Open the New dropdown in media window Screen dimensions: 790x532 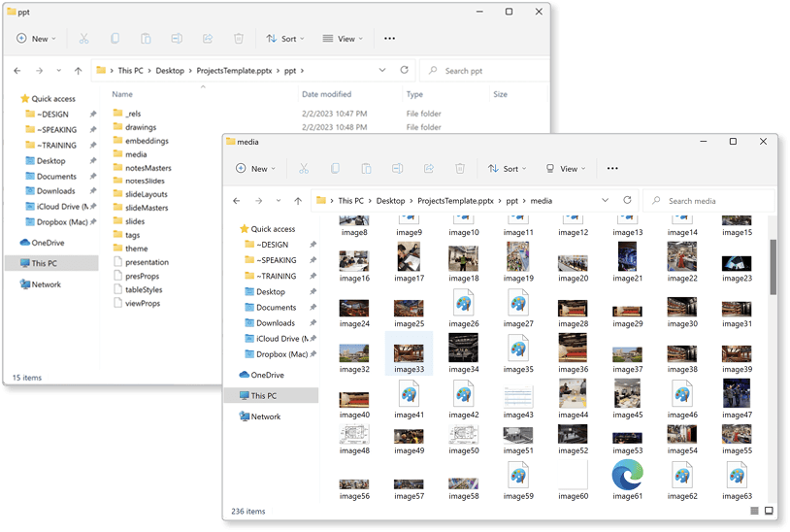256,168
